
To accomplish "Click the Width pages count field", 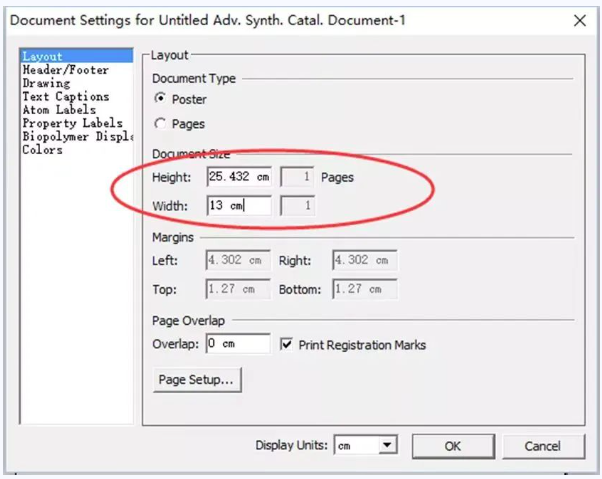I will [x=297, y=205].
